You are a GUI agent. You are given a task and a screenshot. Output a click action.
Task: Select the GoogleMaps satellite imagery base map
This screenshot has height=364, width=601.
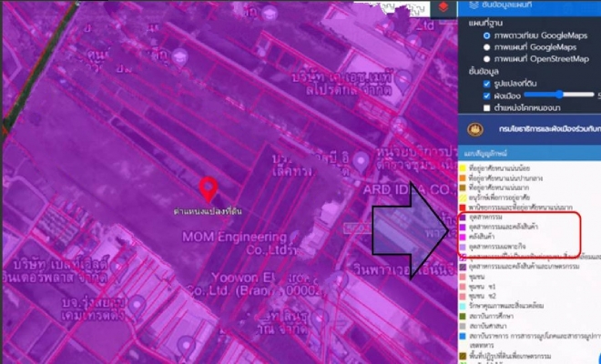(487, 35)
